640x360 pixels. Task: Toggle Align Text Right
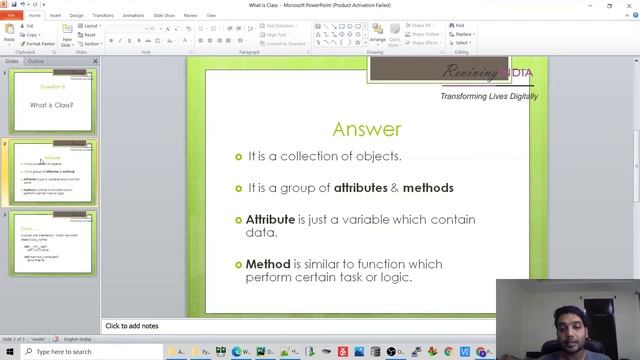(219, 41)
